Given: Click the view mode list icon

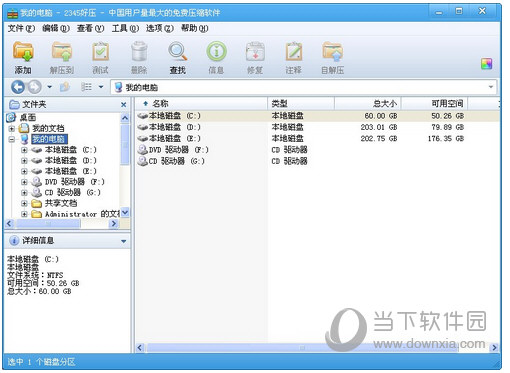Looking at the screenshot, I should click(86, 87).
